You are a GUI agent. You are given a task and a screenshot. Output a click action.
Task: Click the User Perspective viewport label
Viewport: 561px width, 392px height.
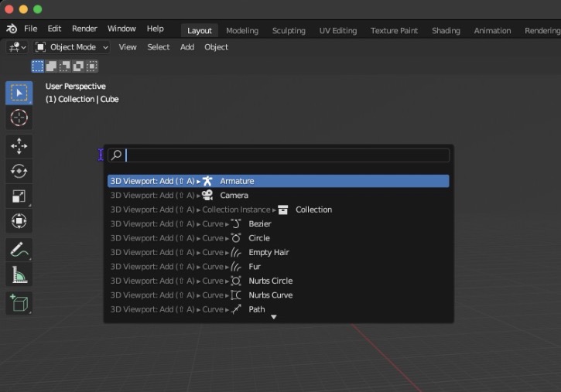[x=76, y=87]
